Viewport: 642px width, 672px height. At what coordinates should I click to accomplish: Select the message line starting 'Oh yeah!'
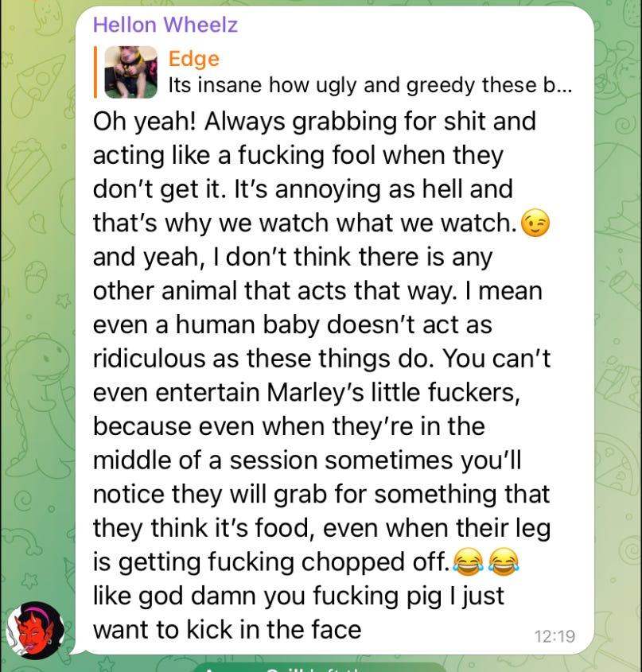[314, 122]
